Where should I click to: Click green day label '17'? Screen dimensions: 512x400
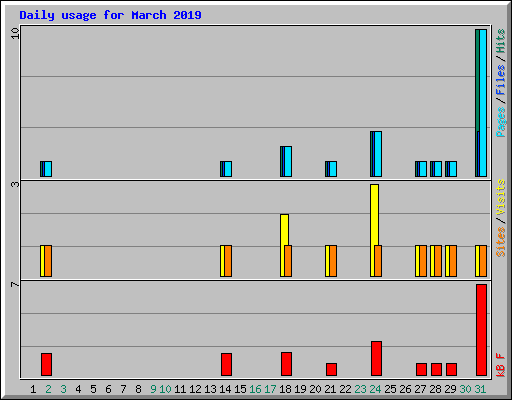(x=270, y=389)
